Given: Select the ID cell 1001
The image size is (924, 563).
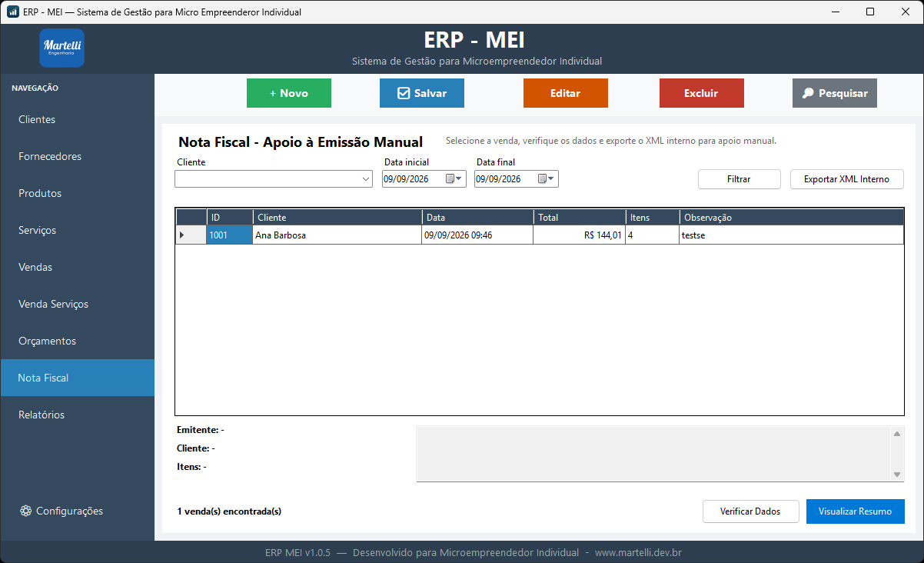Looking at the screenshot, I should click(229, 235).
